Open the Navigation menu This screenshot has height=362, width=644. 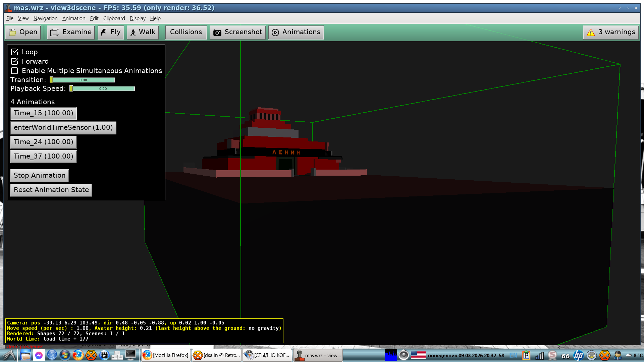[45, 18]
